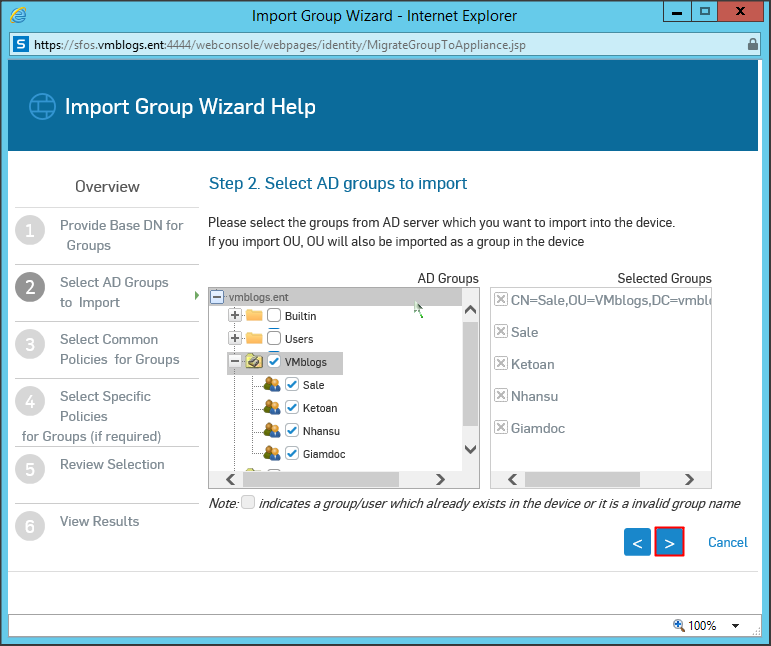Image resolution: width=771 pixels, height=646 pixels.
Task: Open step 5 Review Selection
Action: pyautogui.click(x=111, y=465)
